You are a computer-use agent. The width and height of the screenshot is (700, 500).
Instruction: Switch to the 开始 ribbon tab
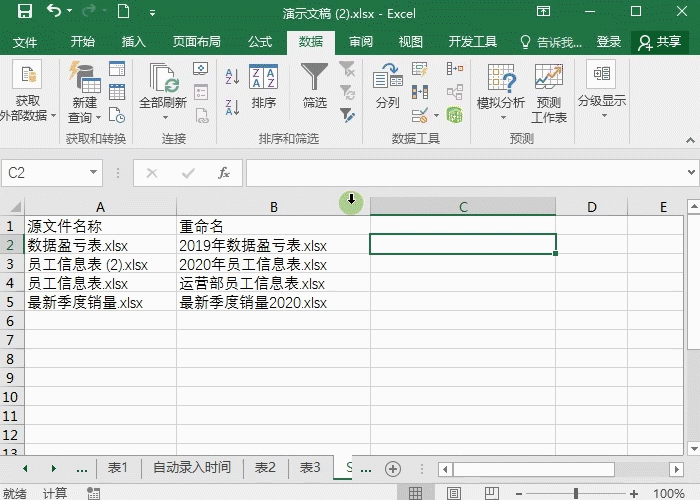[83, 42]
